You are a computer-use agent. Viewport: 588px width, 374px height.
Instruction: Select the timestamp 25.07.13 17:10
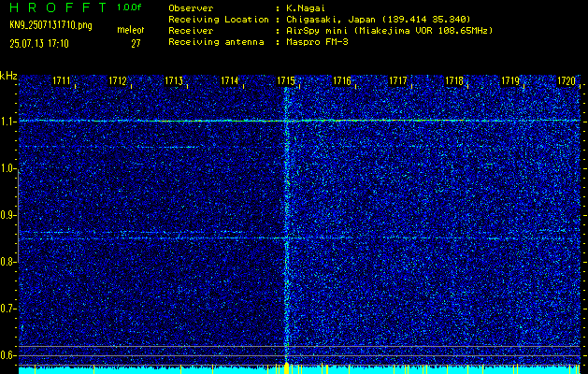tap(39, 44)
